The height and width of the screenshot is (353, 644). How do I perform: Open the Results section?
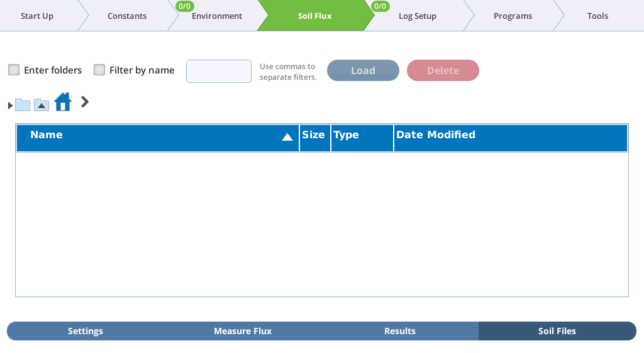(400, 331)
